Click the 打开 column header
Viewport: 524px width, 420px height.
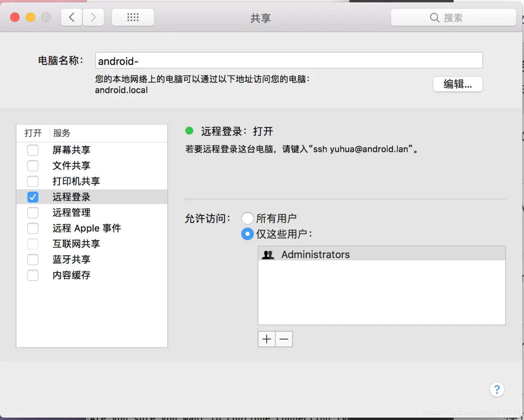pos(33,133)
